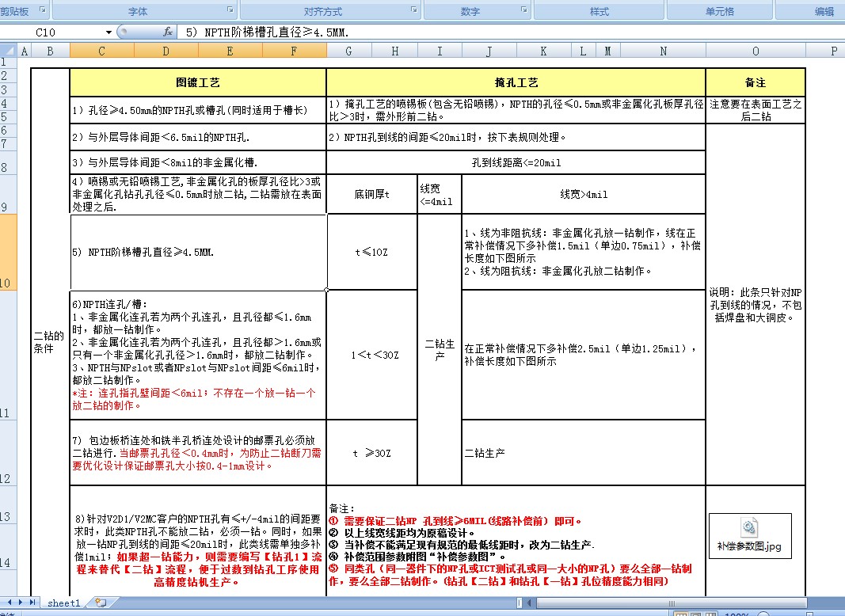Select the notes cell starting '备注：'
The width and height of the screenshot is (845, 616).
(x=516, y=541)
